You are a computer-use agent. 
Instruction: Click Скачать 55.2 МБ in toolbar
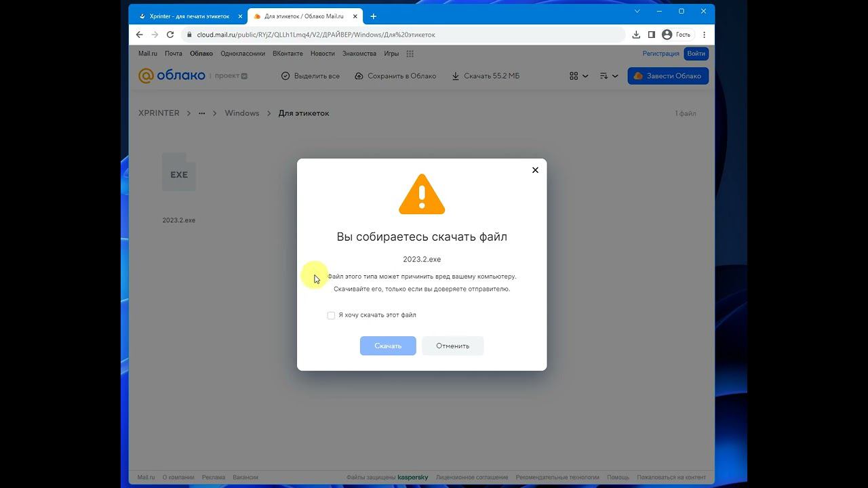point(486,76)
